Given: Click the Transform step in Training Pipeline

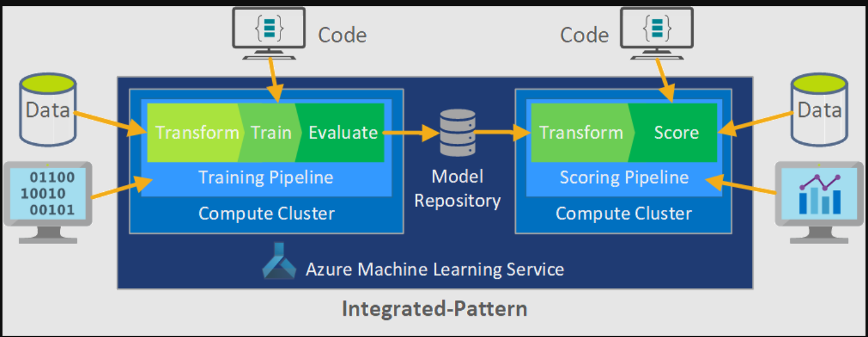Looking at the screenshot, I should point(195,133).
